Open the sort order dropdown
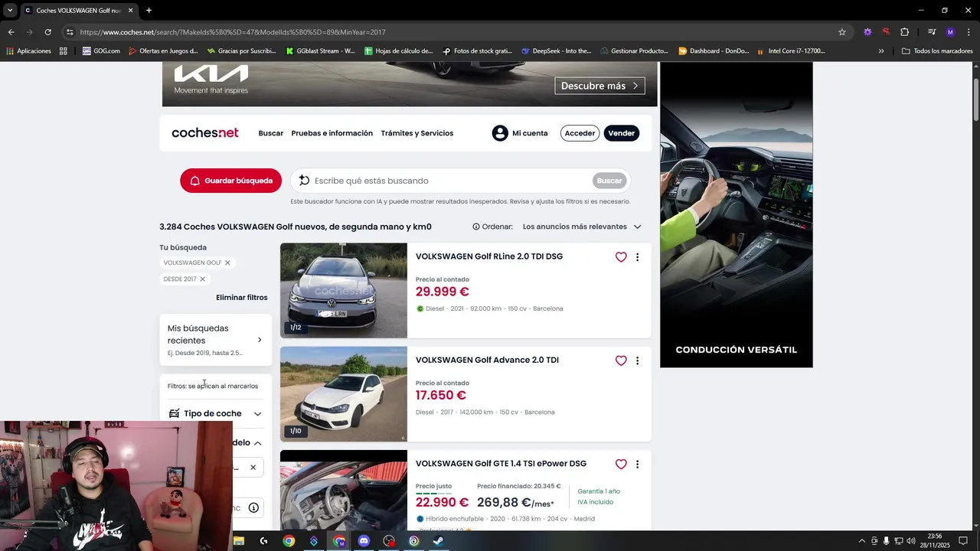This screenshot has width=980, height=551. 582,227
